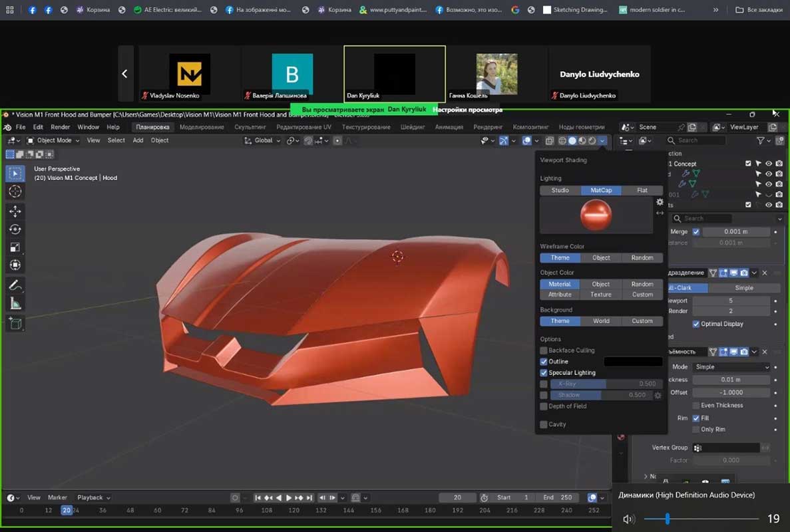Click the Add Cube tool
The image size is (790, 532).
(15, 324)
